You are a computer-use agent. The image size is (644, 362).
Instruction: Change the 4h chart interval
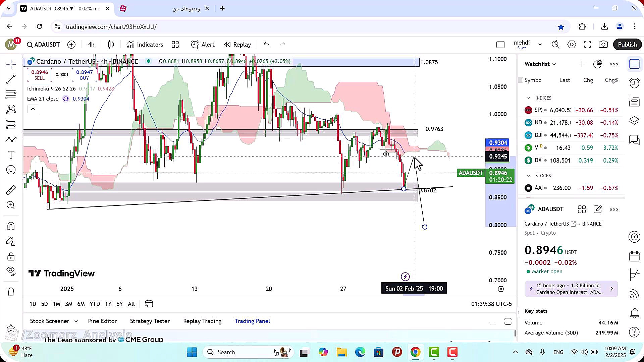point(91,45)
